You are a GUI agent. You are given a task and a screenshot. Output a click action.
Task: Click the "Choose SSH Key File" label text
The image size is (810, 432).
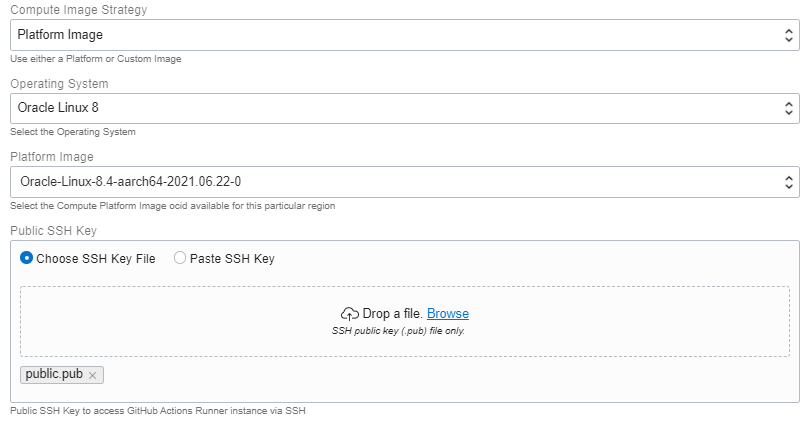click(96, 258)
